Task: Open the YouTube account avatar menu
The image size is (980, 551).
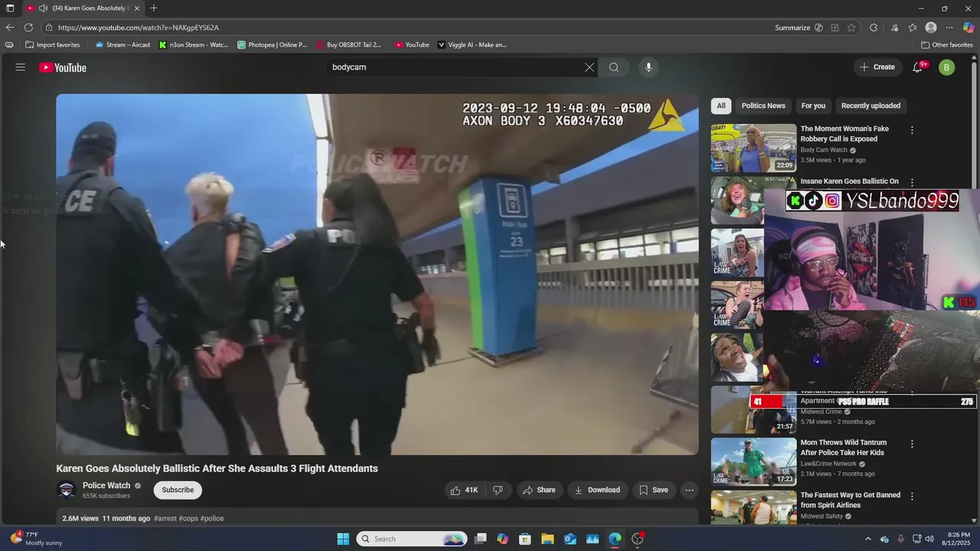Action: pos(946,67)
